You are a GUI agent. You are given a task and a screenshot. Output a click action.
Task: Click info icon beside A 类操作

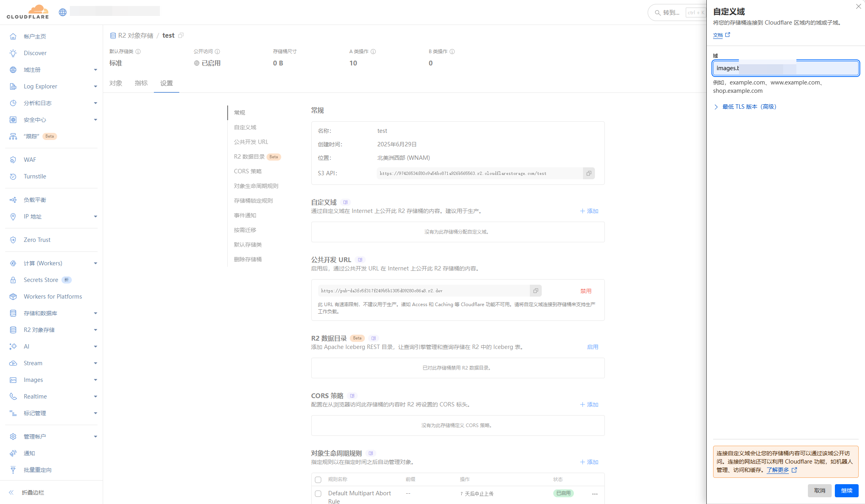[x=373, y=52]
